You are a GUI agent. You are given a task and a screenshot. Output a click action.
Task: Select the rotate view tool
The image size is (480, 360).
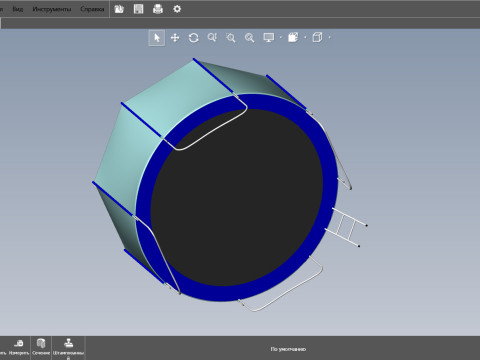pos(194,38)
